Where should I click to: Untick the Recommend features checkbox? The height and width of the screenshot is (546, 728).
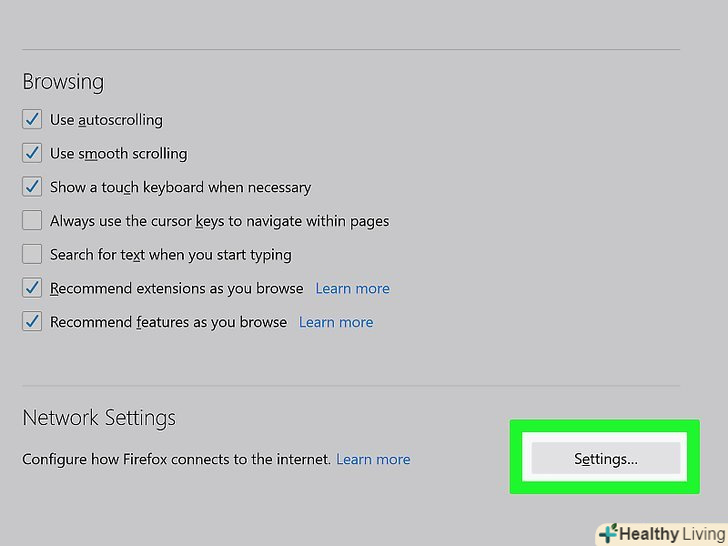[x=32, y=322]
